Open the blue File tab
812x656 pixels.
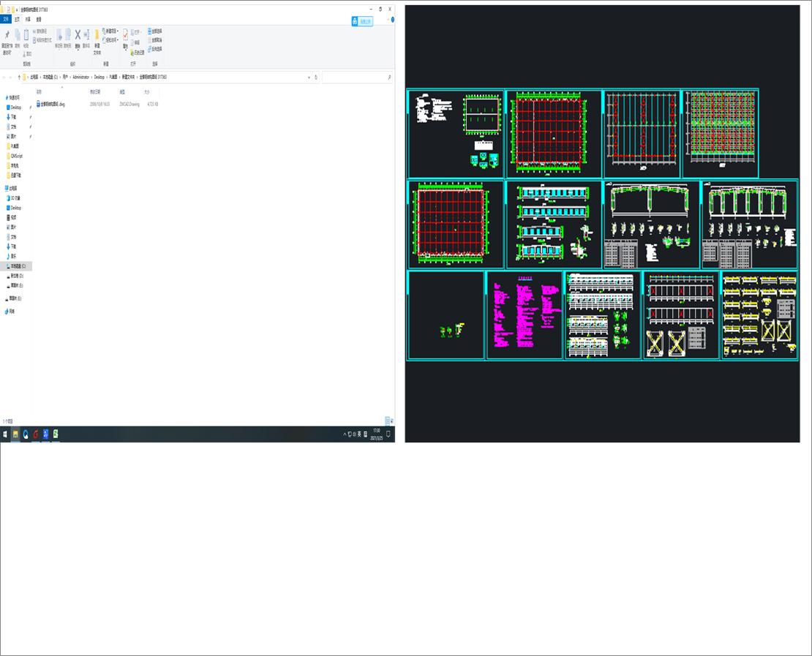point(6,20)
